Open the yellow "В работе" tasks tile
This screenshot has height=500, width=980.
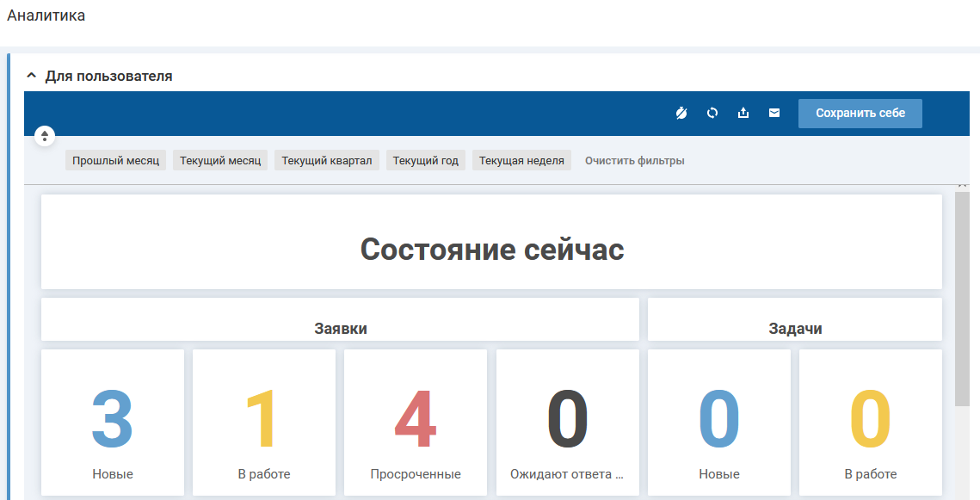click(x=871, y=422)
